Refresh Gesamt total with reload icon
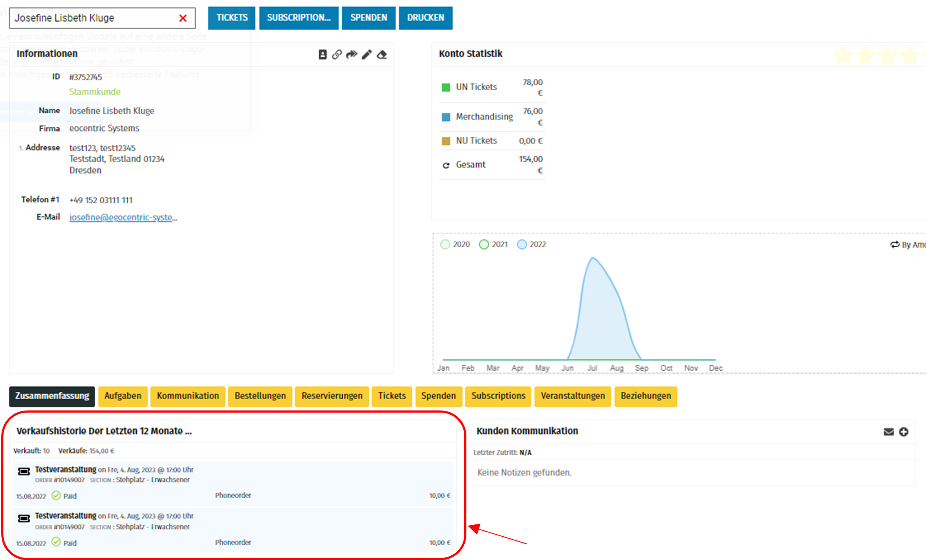Image resolution: width=926 pixels, height=560 pixels. 446,165
